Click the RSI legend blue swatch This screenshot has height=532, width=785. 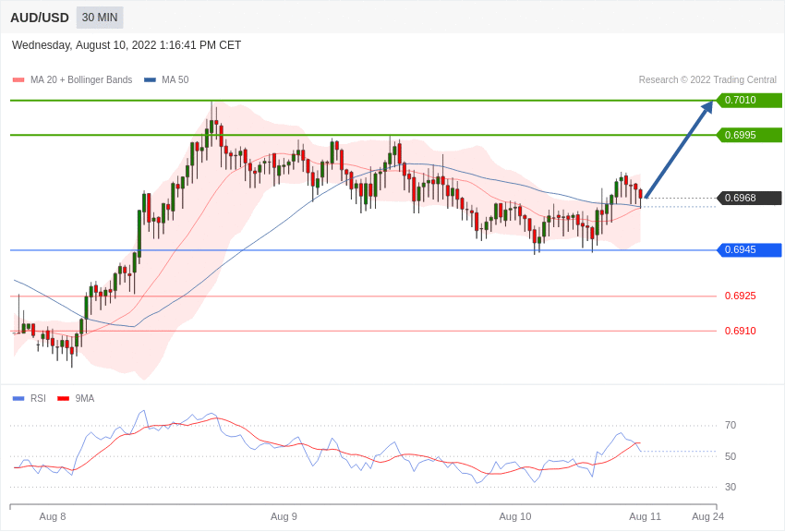coord(18,398)
